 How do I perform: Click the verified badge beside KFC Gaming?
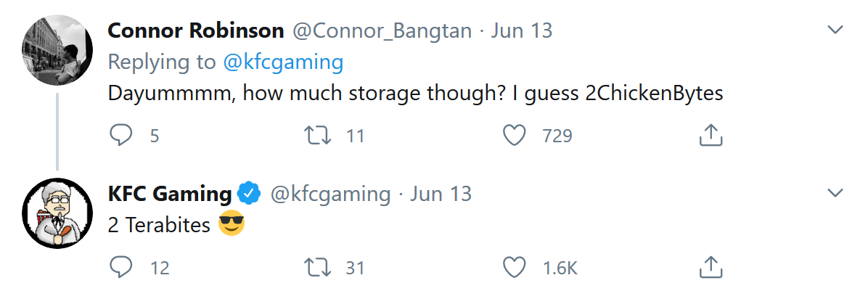pos(249,194)
